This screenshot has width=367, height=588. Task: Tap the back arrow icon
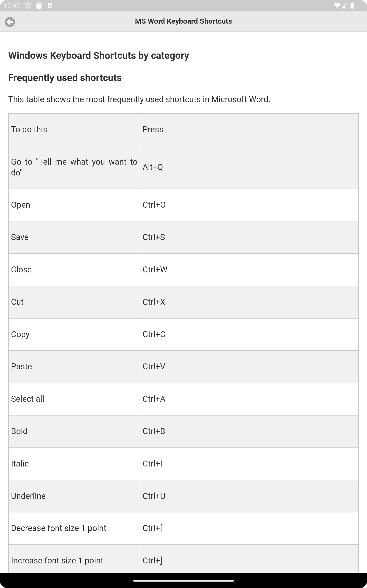(10, 22)
